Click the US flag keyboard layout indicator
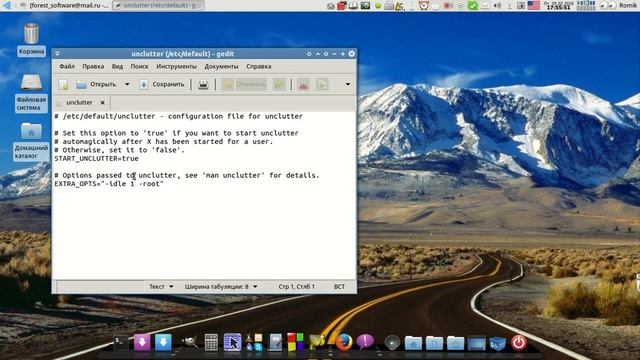 pyautogui.click(x=533, y=5)
